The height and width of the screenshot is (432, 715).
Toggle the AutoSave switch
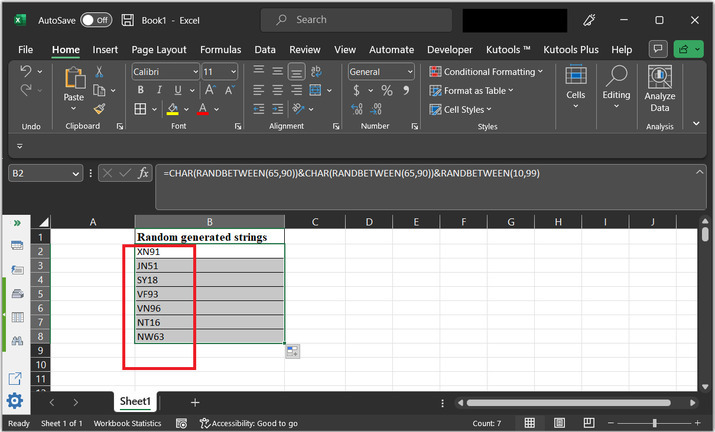[96, 19]
